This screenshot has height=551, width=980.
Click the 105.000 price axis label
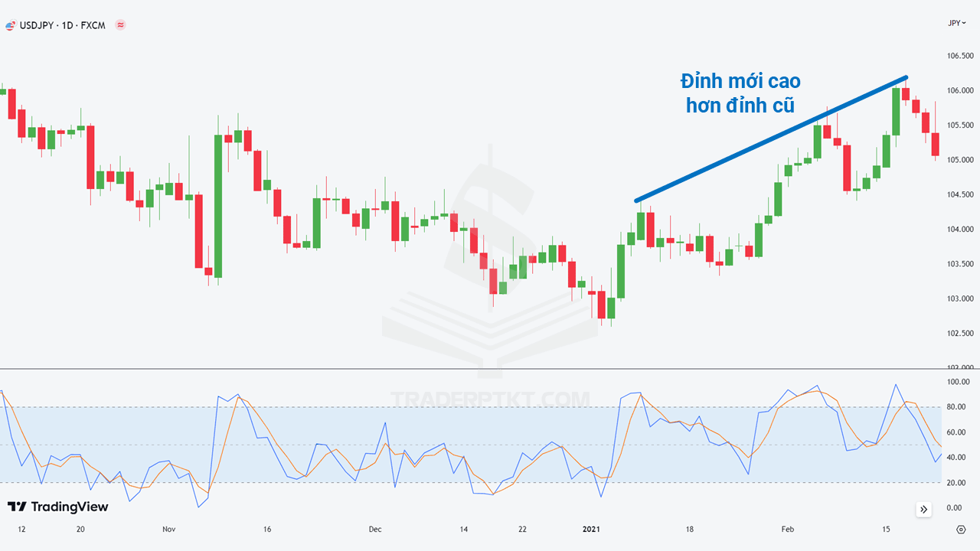click(x=960, y=160)
